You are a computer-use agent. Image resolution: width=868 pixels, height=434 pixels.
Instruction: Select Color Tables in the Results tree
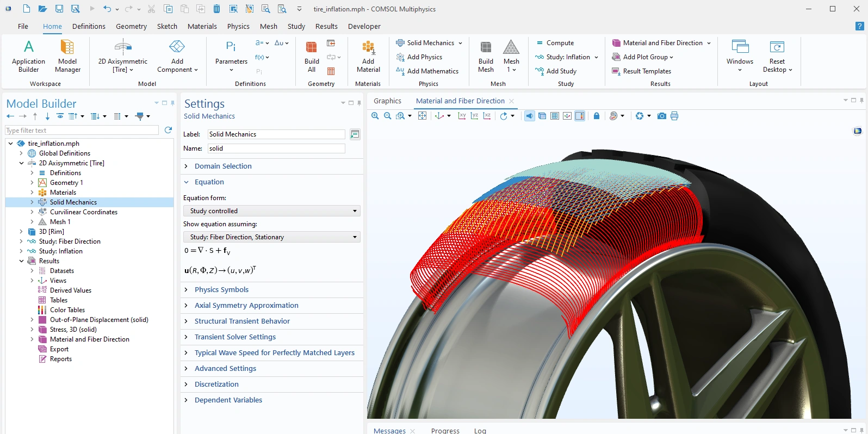(x=67, y=310)
